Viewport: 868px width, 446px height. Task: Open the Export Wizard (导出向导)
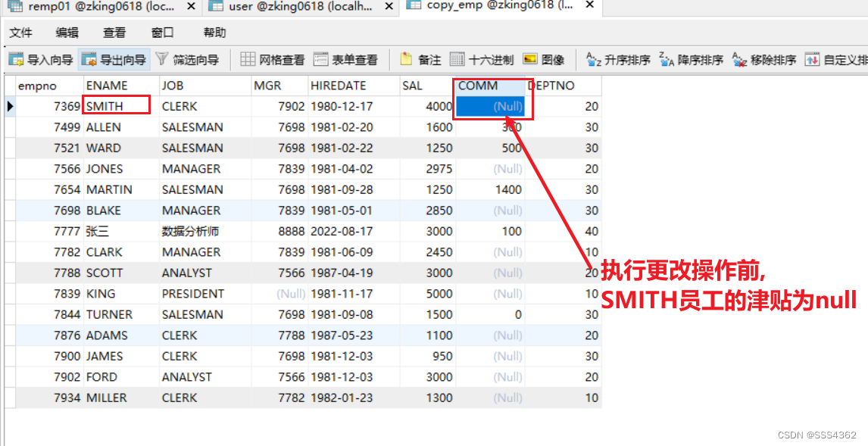pyautogui.click(x=114, y=59)
